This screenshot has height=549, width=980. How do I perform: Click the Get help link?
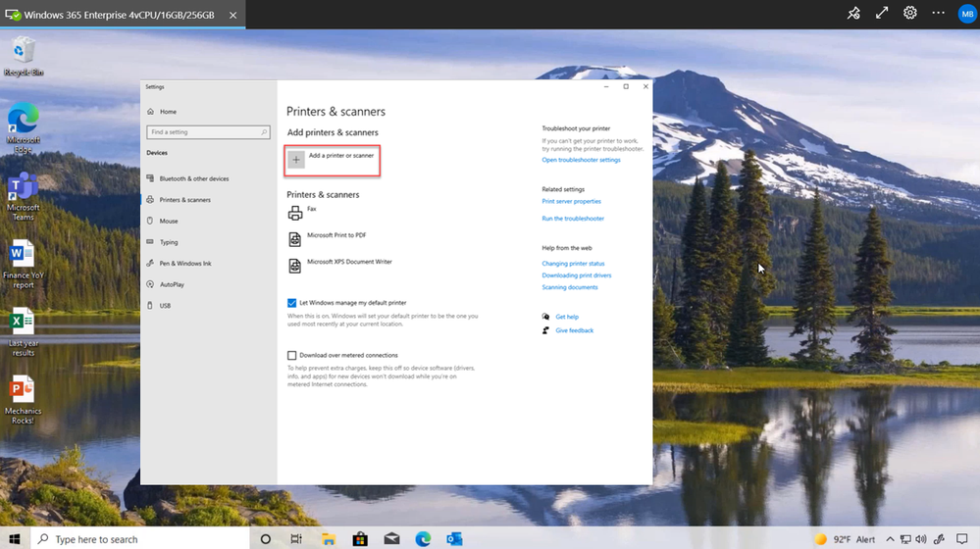567,317
